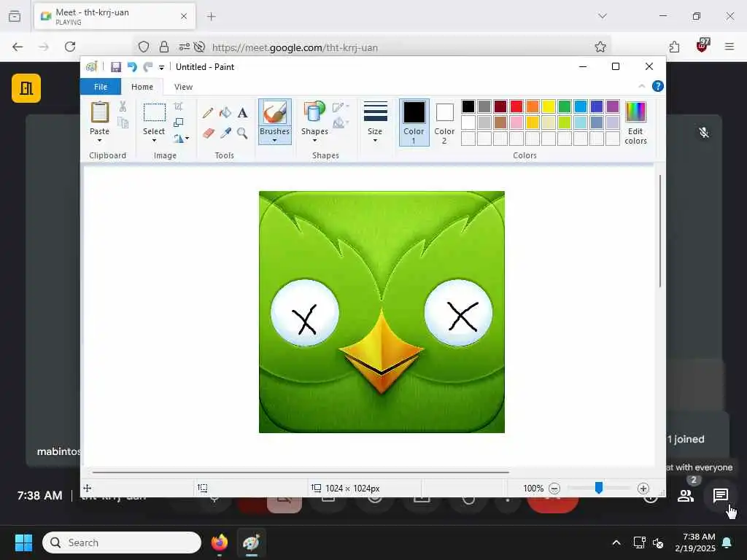747x560 pixels.
Task: Click the Windows taskbar Search box
Action: (x=122, y=542)
